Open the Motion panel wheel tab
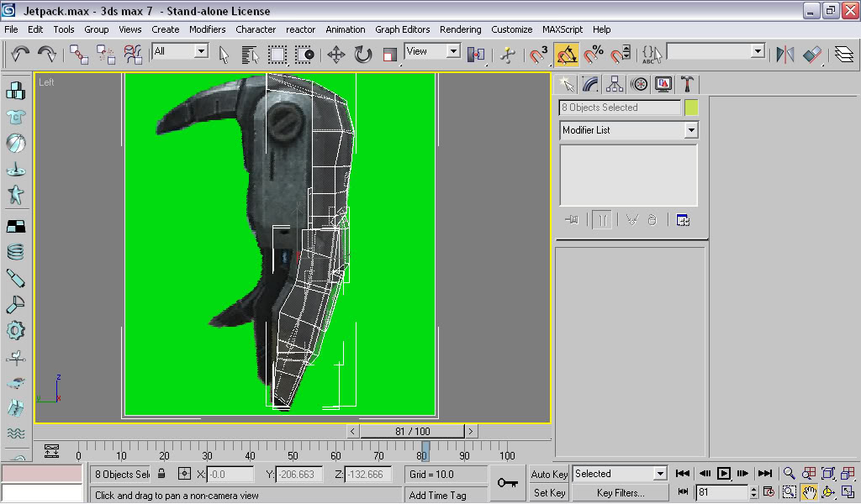This screenshot has height=504, width=861. point(639,84)
